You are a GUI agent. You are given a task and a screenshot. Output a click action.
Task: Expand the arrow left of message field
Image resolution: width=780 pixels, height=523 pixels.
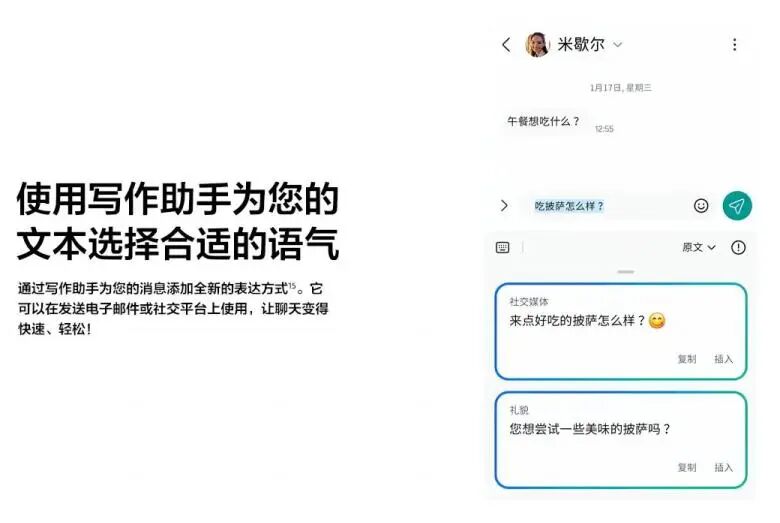(x=504, y=206)
